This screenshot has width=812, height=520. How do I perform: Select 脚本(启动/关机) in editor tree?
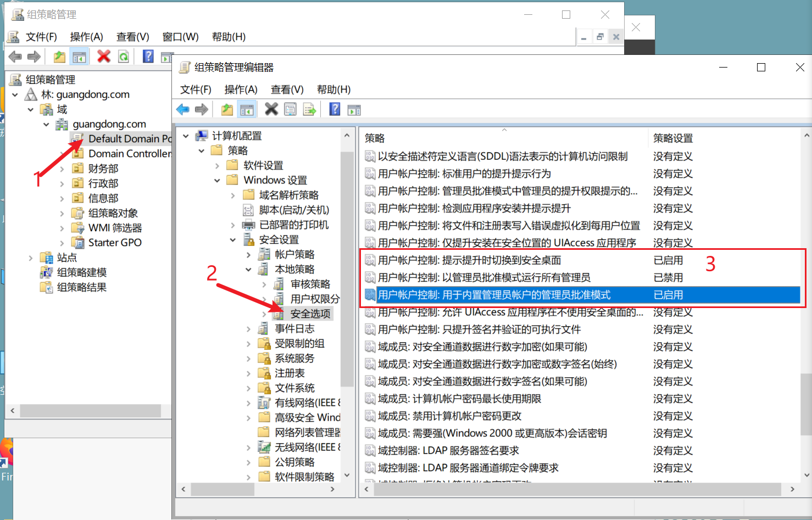tap(294, 210)
